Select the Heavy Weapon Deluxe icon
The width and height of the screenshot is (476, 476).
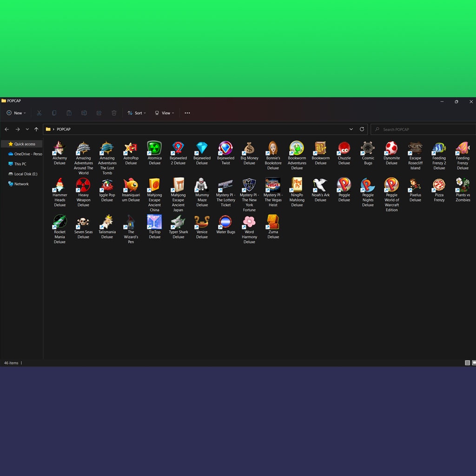[x=83, y=185]
